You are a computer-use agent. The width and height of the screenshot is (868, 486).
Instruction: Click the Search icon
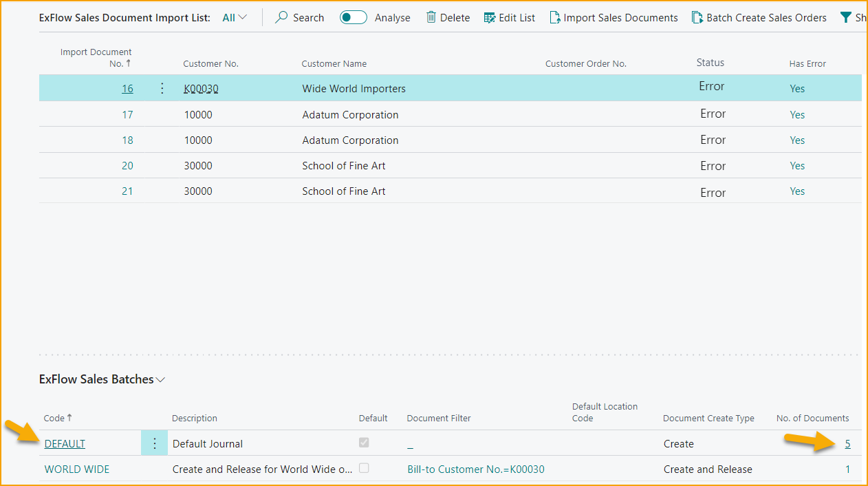coord(280,17)
